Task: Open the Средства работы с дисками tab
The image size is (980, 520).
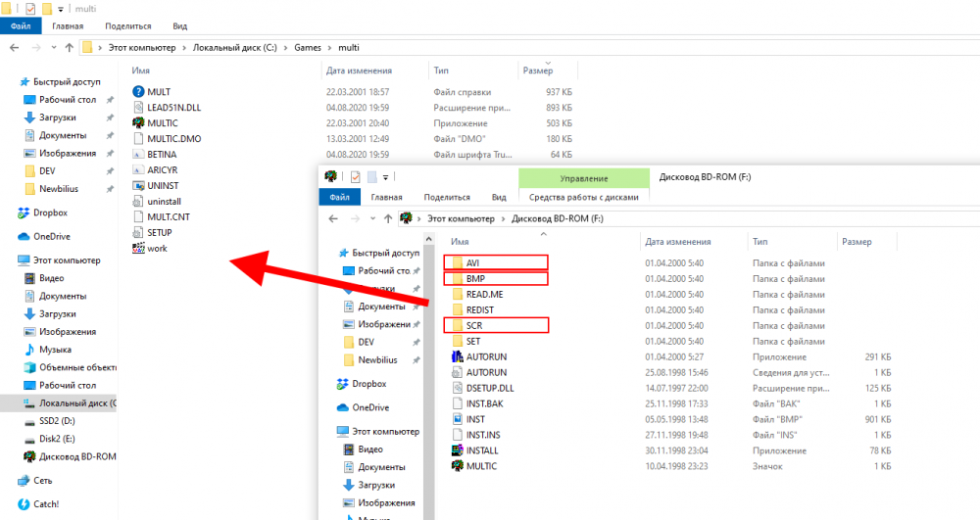Action: coord(582,197)
